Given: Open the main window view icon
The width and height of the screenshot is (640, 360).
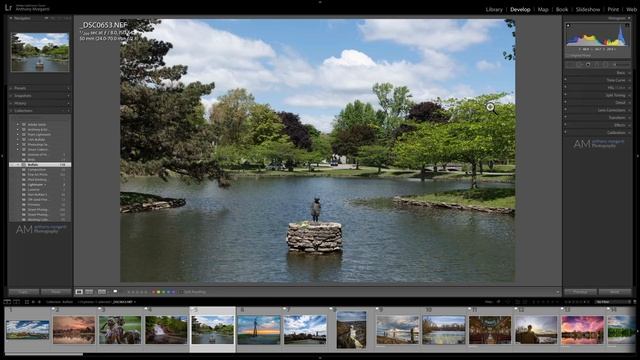Looking at the screenshot, I should point(7,302).
